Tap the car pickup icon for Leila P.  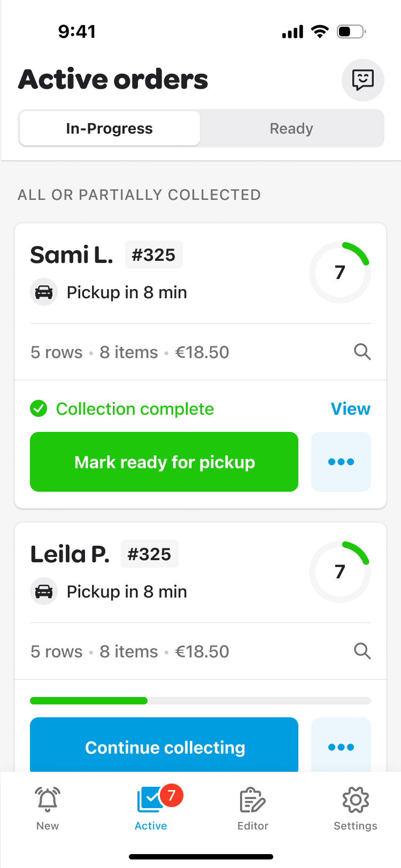coord(44,592)
